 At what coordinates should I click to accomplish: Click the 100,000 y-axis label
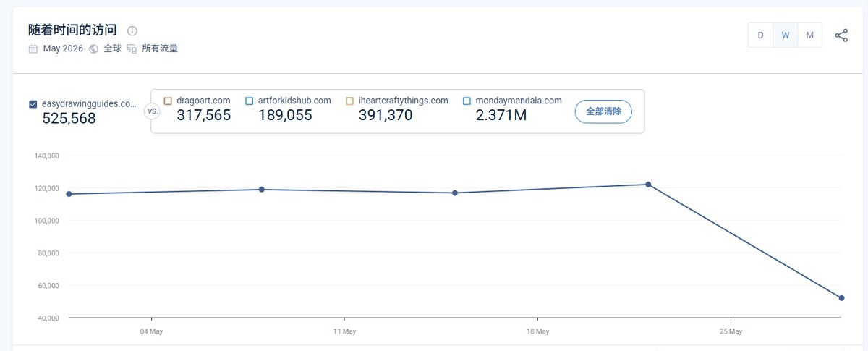tap(46, 221)
